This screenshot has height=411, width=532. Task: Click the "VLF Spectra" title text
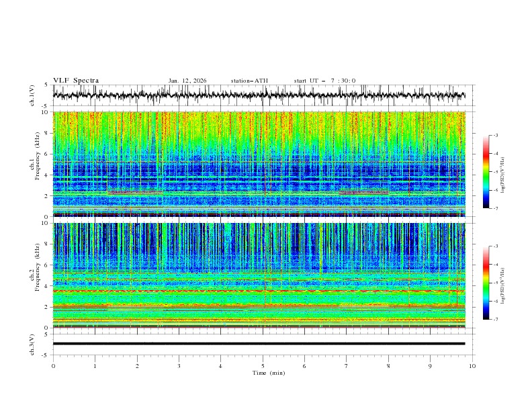pos(76,81)
